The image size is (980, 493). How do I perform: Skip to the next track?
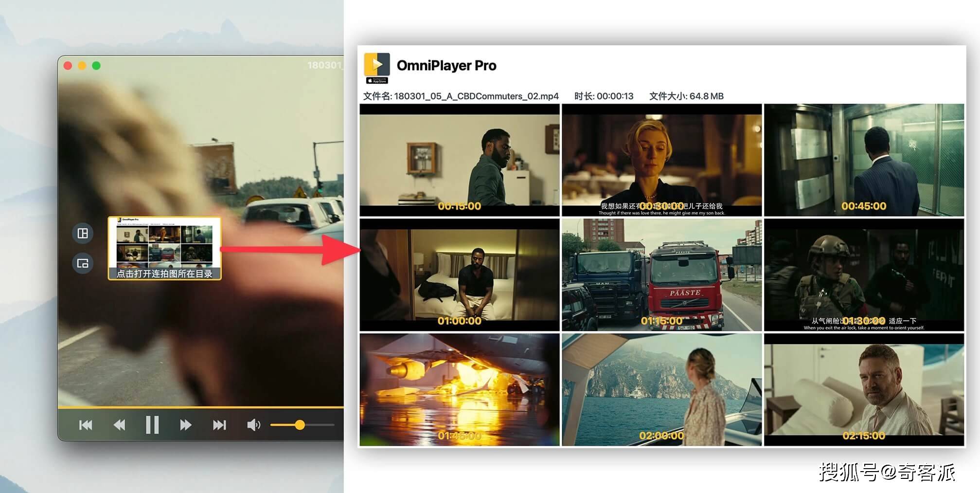tap(219, 425)
